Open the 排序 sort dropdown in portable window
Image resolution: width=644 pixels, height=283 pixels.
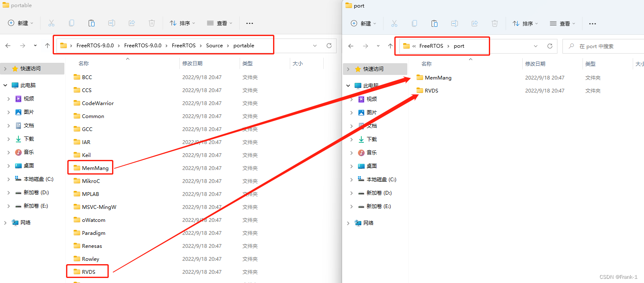183,23
